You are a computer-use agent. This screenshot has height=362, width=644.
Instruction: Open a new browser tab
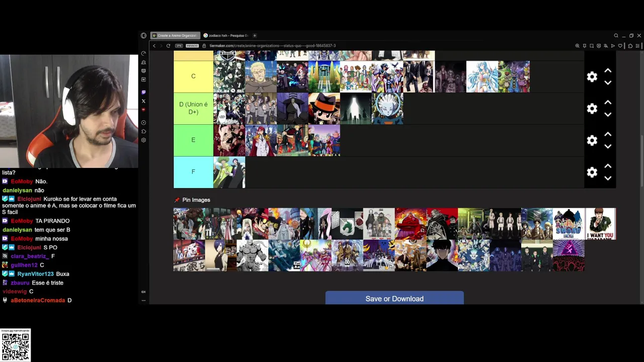[x=255, y=36]
